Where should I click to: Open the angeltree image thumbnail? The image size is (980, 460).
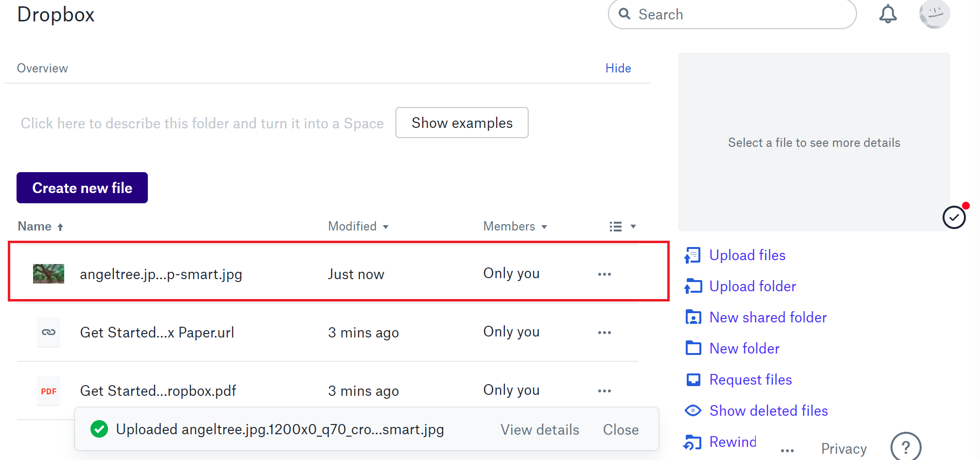coord(49,274)
